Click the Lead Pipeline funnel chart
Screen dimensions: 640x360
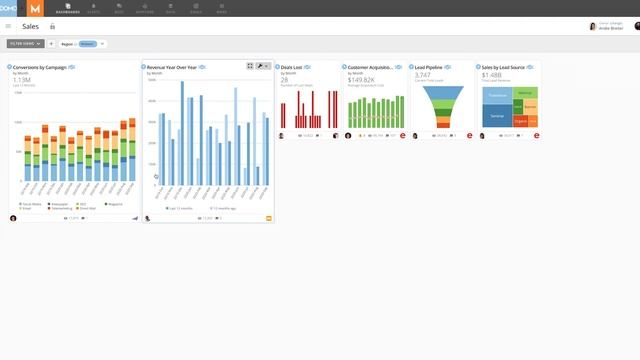coord(443,107)
